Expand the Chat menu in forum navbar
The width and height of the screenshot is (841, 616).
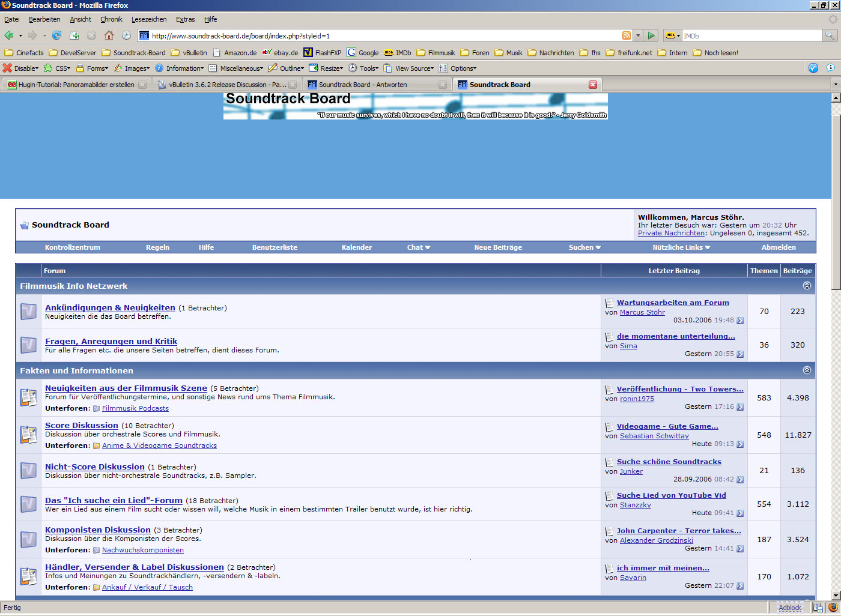pos(419,247)
